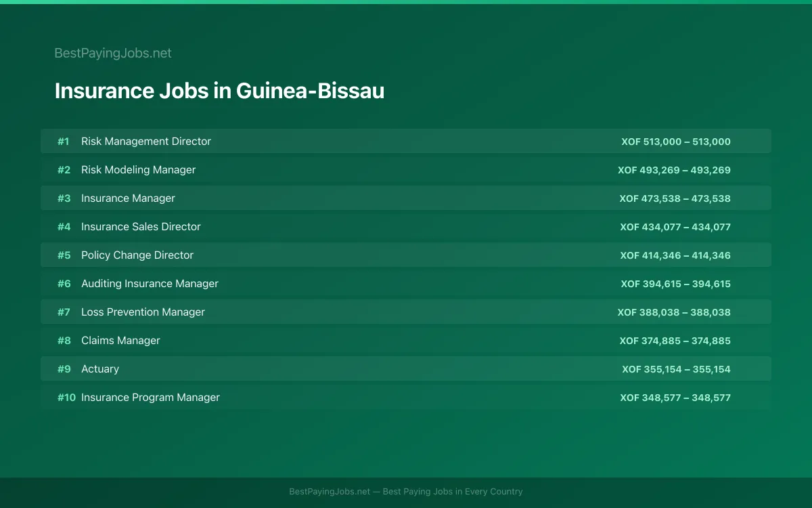This screenshot has width=812, height=508.
Task: Click rank number #6
Action: [64, 284]
